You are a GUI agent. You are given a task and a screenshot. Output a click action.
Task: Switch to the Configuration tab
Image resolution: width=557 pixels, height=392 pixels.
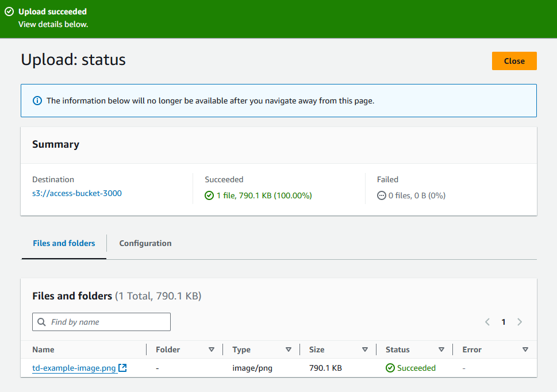145,243
